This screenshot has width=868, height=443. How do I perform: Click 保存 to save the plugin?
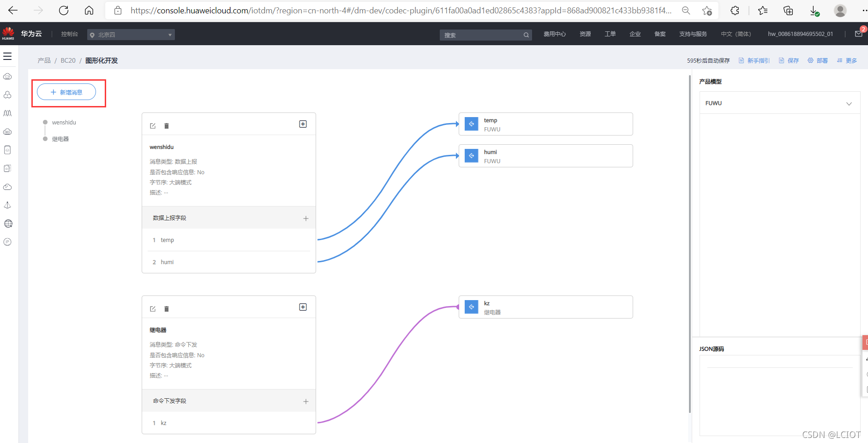[x=789, y=60]
